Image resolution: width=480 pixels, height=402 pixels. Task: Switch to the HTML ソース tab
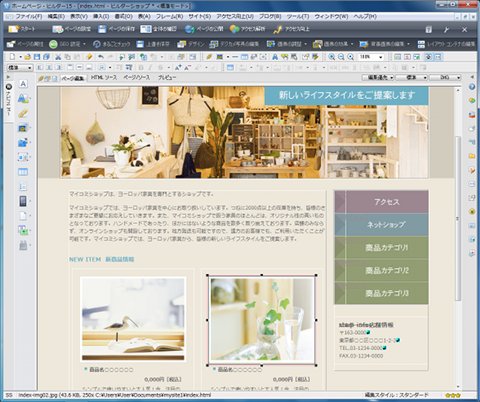point(104,77)
